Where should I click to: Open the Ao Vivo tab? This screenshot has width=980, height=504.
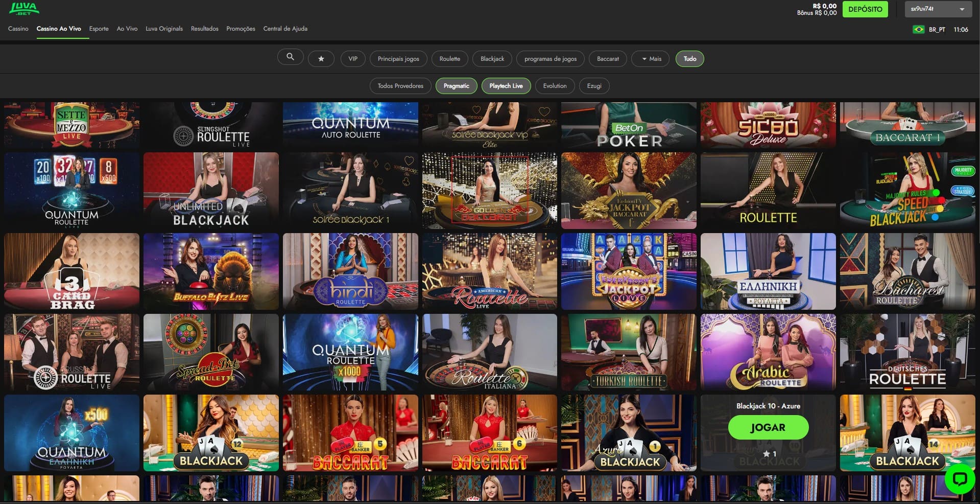127,29
